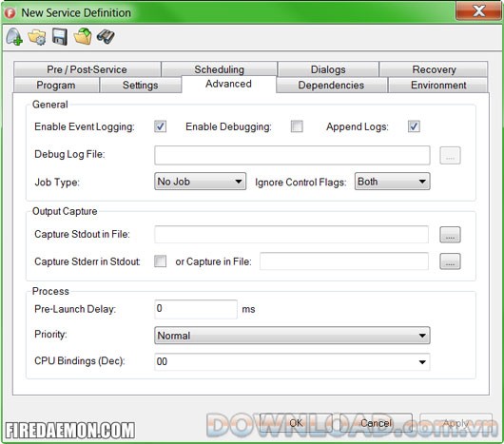Click the Cancel button
The height and width of the screenshot is (444, 504).
376,423
